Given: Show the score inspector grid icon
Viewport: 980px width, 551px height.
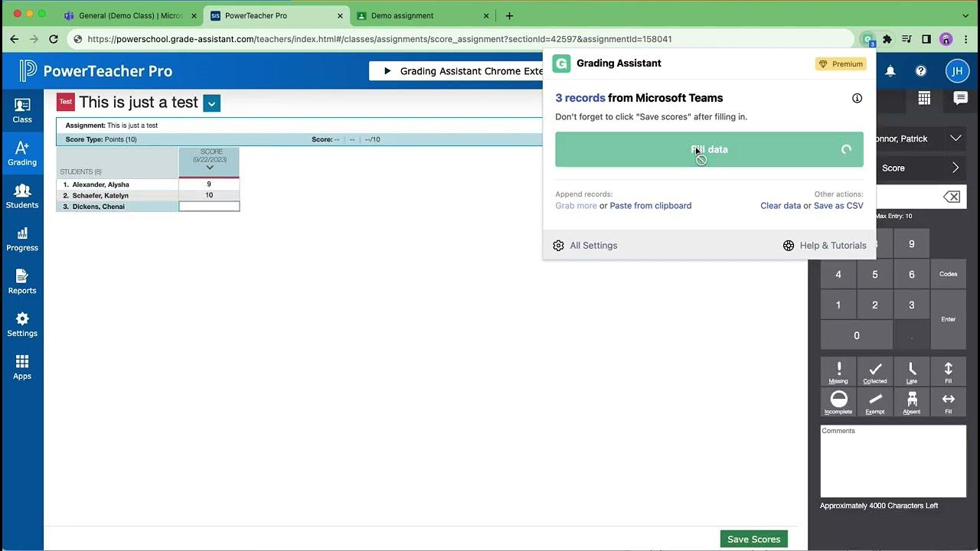Looking at the screenshot, I should [924, 98].
